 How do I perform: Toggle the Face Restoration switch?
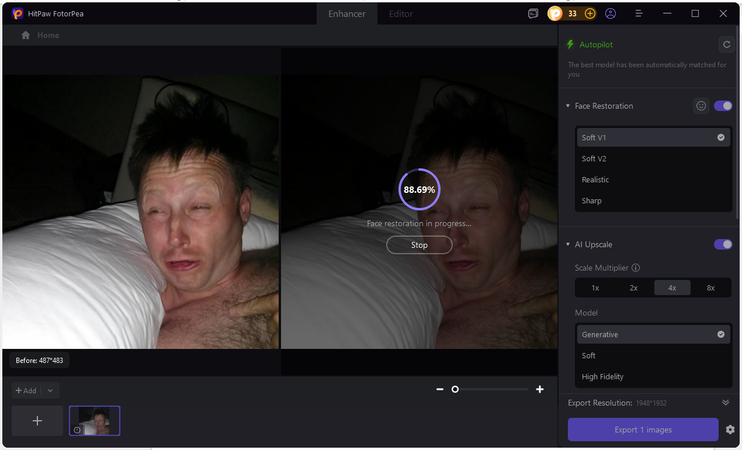tap(723, 106)
